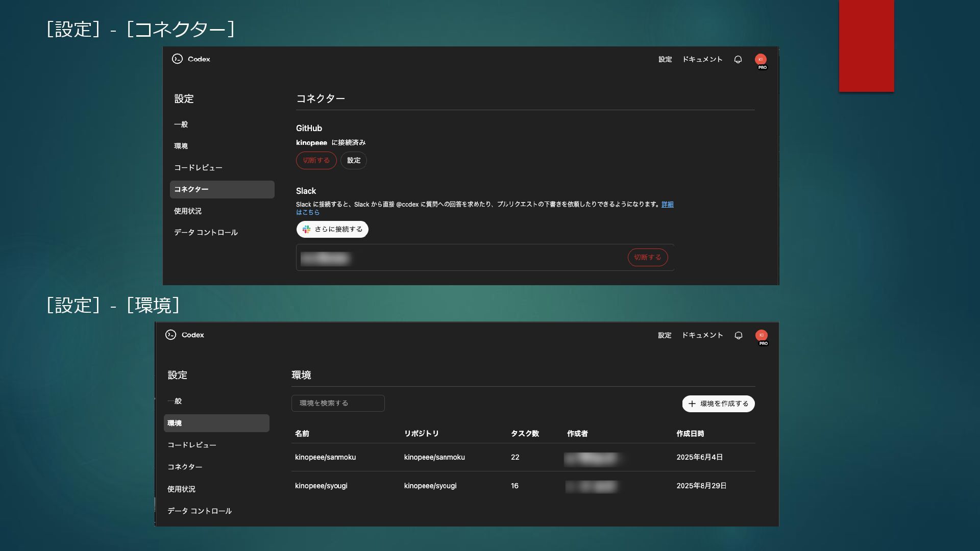Click the Codex logo in environments panel

(x=171, y=335)
